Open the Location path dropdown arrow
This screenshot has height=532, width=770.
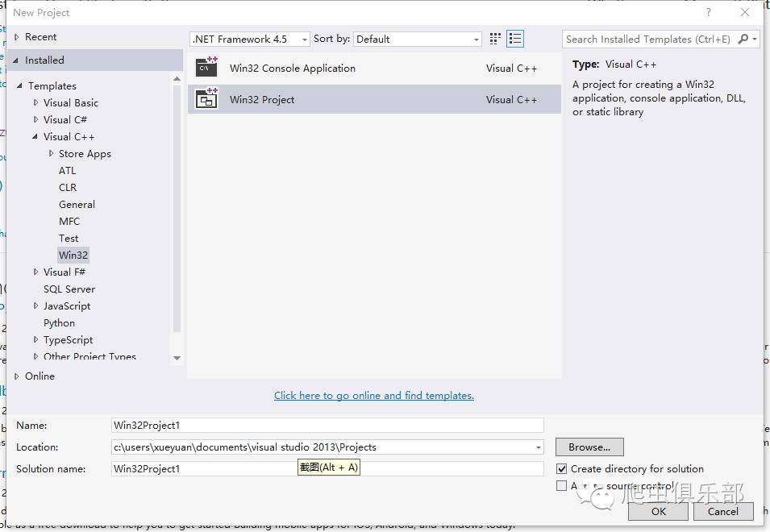539,447
